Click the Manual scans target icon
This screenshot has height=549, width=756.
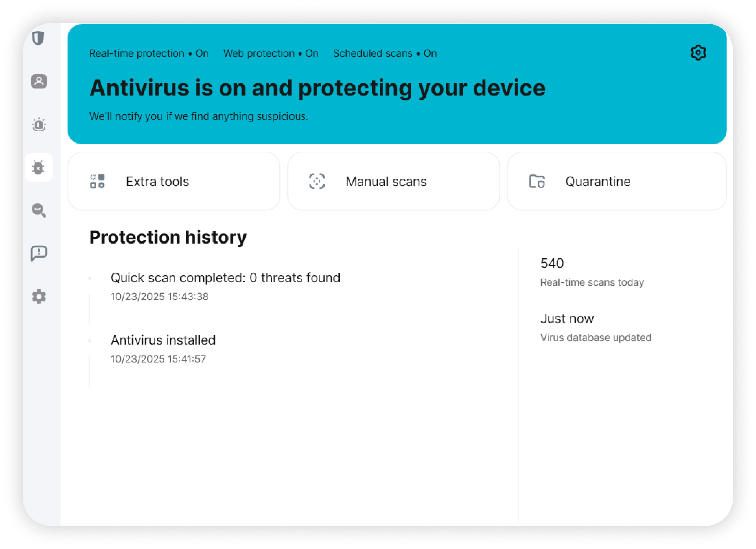point(317,181)
